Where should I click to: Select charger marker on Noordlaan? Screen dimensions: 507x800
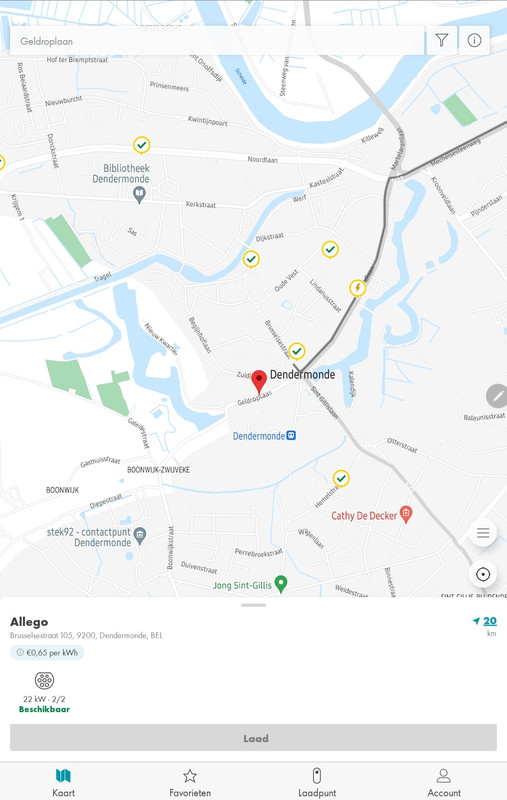point(142,145)
